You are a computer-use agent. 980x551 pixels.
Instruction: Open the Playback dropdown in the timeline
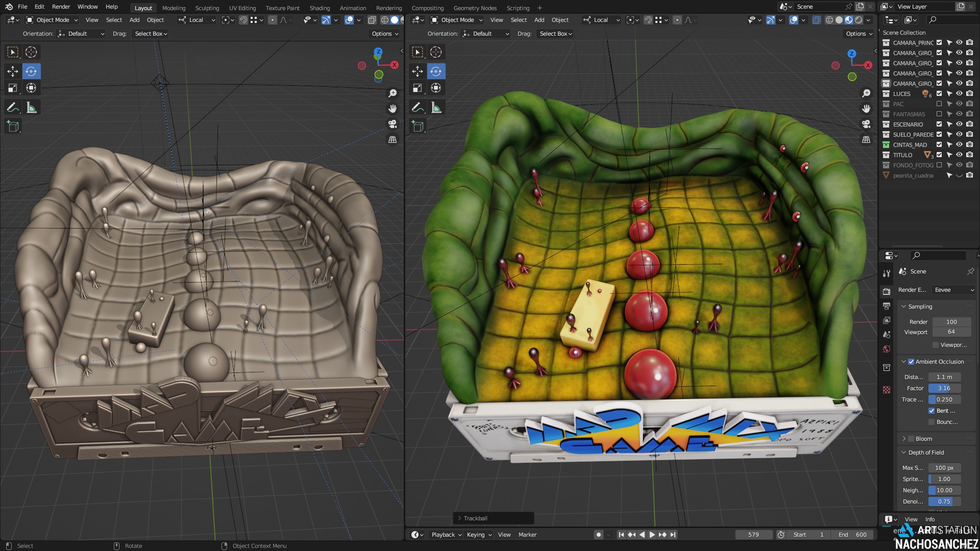point(446,535)
